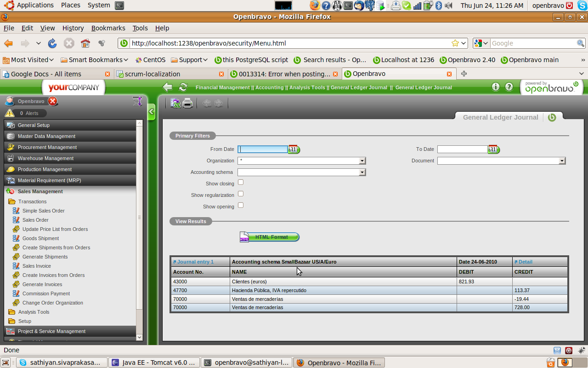Open the Organization dropdown

pyautogui.click(x=301, y=161)
